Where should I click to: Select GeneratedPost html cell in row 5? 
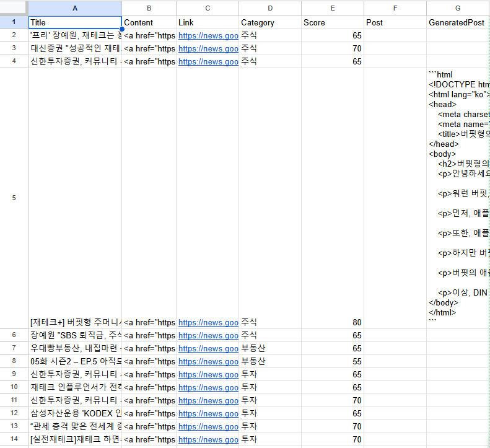pyautogui.click(x=458, y=198)
